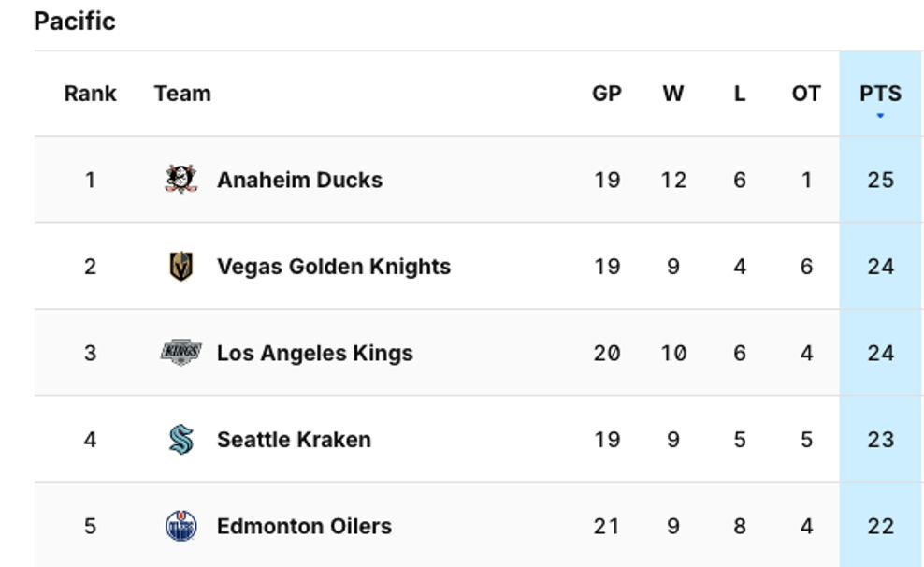Viewport: 924px width, 567px height.
Task: Click the Seattle Kraken logo icon
Action: (180, 439)
